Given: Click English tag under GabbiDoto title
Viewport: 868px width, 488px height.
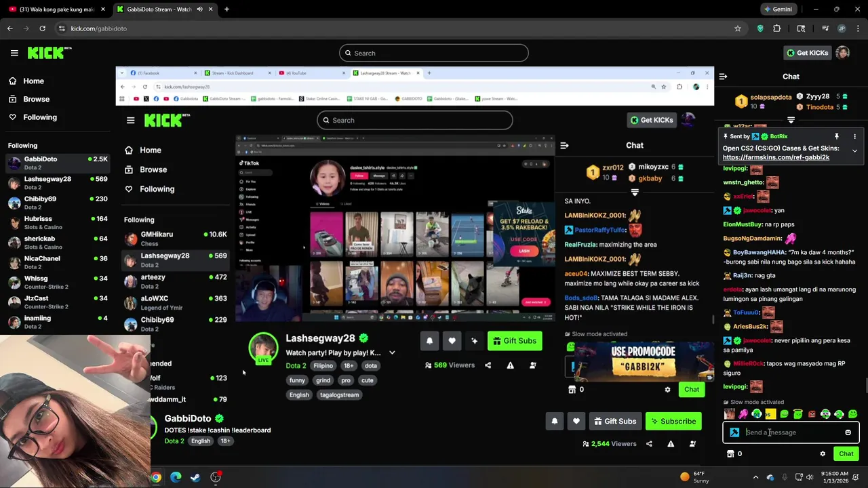Looking at the screenshot, I should 201,441.
